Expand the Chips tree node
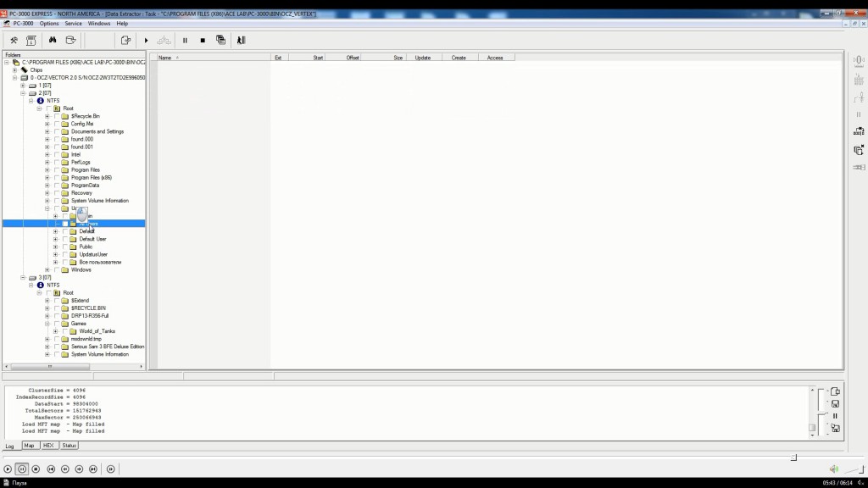The image size is (868, 488). [14, 70]
